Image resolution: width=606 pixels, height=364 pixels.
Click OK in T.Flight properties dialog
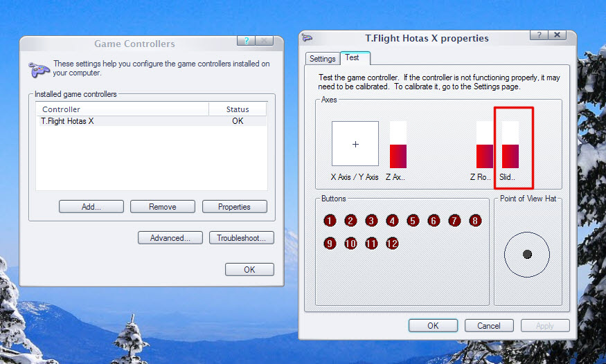click(x=433, y=325)
